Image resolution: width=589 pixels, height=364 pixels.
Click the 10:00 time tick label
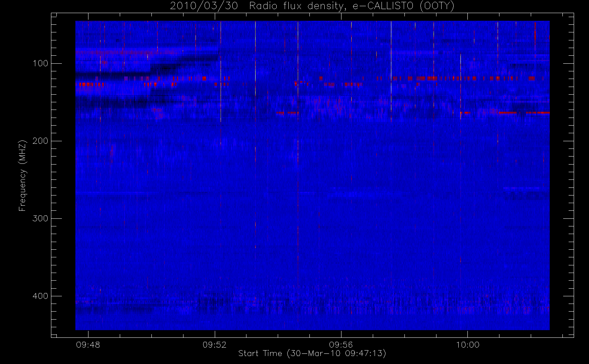pos(467,345)
